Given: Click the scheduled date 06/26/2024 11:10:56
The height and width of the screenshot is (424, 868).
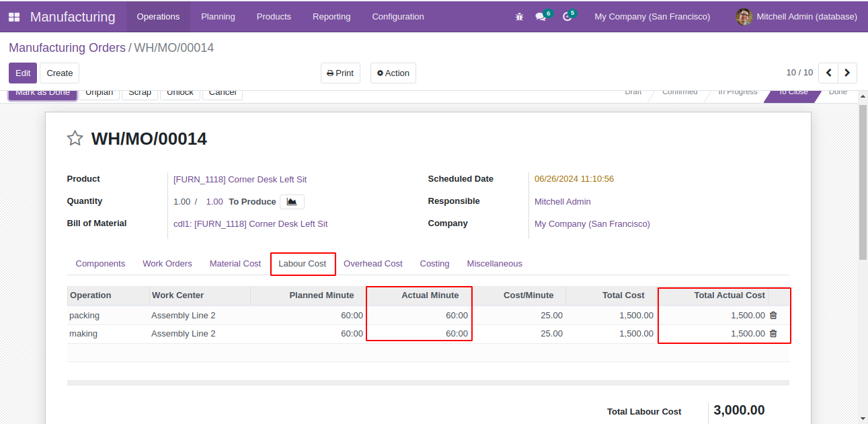Looking at the screenshot, I should (x=574, y=179).
